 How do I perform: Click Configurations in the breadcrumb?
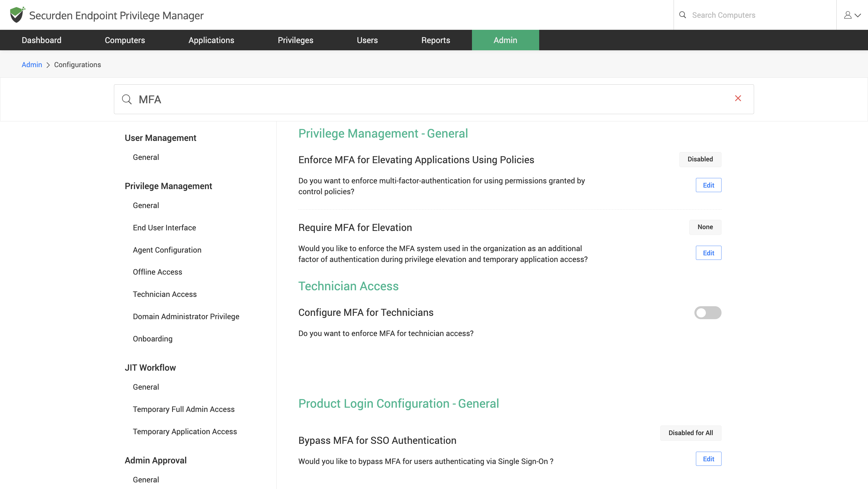77,65
